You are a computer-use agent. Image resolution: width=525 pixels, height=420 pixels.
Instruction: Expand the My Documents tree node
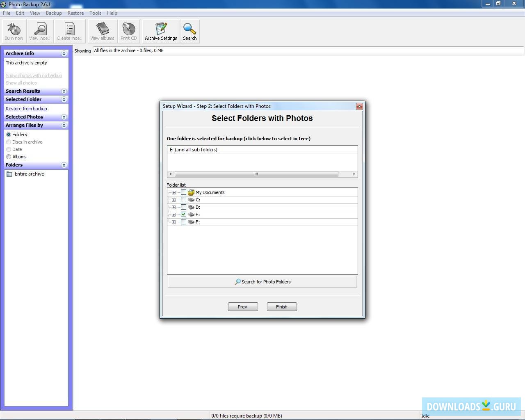tap(173, 192)
